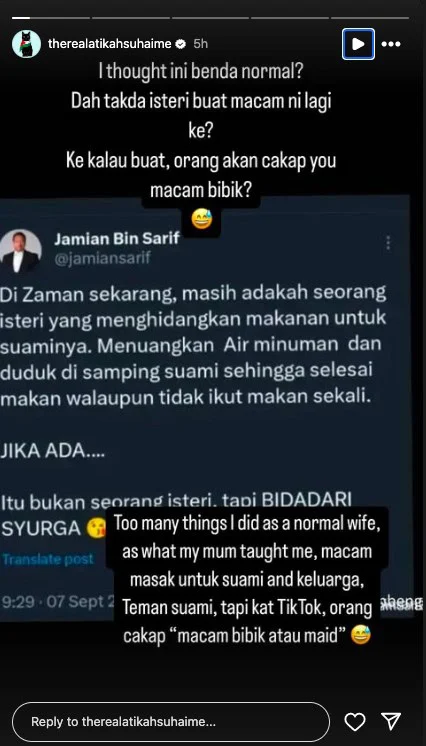Click the @jamiansarif handle
The image size is (426, 746).
[x=102, y=258]
